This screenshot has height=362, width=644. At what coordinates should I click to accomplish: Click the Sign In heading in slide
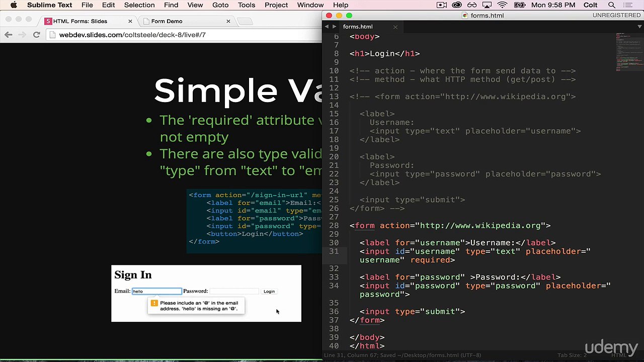[x=133, y=275]
